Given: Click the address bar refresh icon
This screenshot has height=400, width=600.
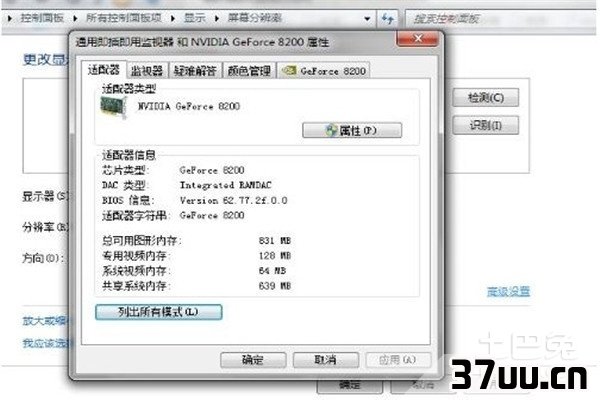Looking at the screenshot, I should coord(388,18).
